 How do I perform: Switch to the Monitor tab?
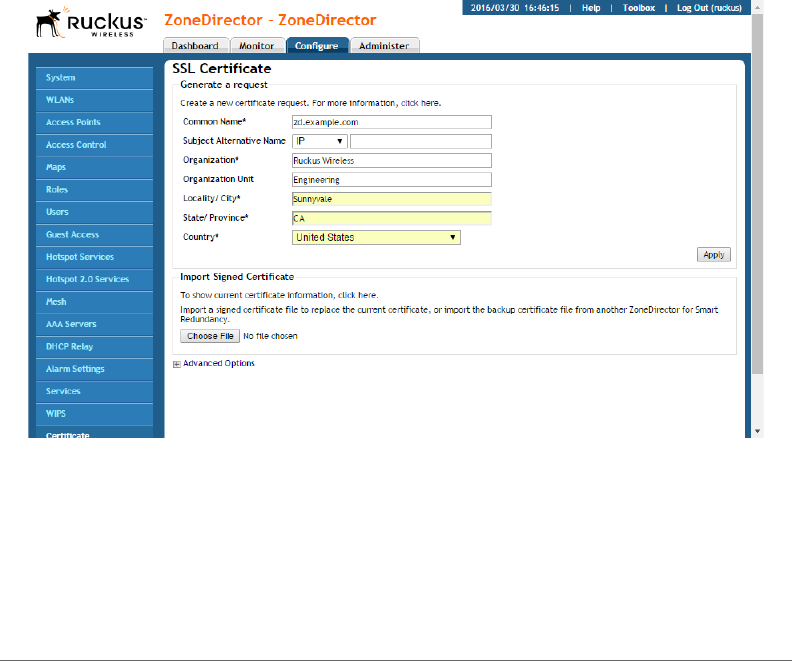(257, 45)
